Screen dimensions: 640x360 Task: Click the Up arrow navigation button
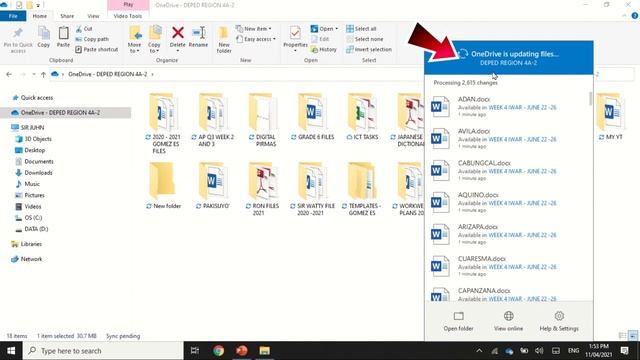43,74
